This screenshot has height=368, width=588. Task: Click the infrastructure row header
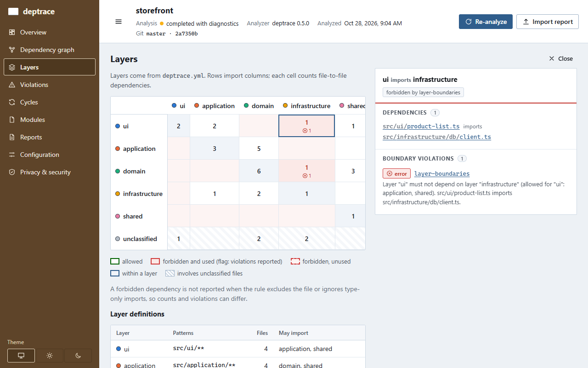[x=139, y=193]
